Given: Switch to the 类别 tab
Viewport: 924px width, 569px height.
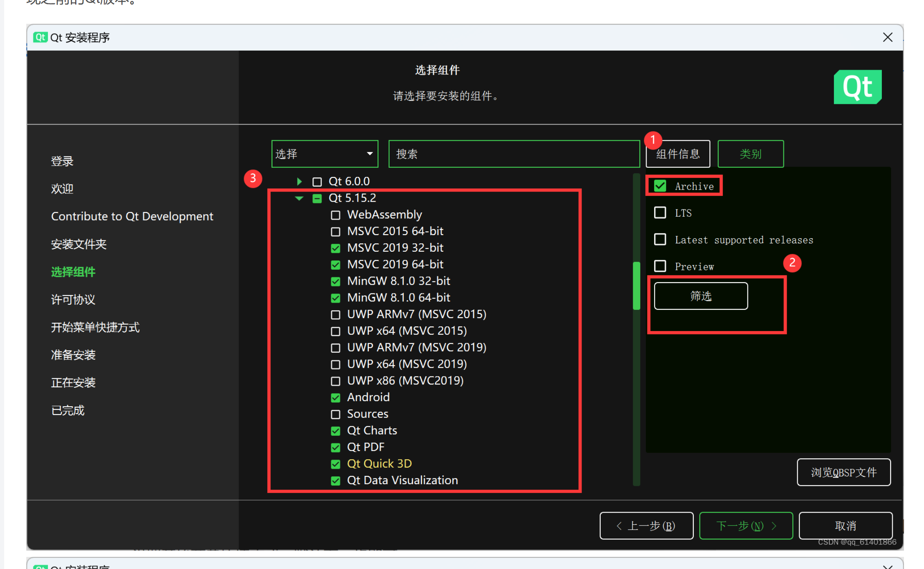Looking at the screenshot, I should pyautogui.click(x=750, y=154).
